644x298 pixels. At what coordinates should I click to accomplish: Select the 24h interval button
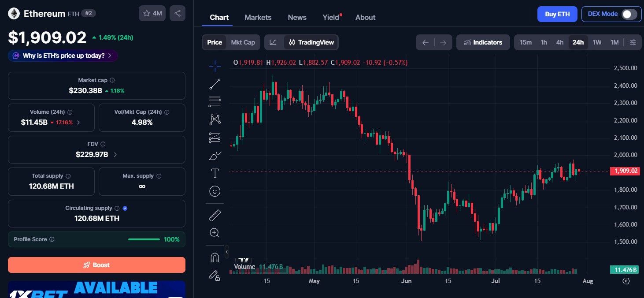(x=578, y=42)
